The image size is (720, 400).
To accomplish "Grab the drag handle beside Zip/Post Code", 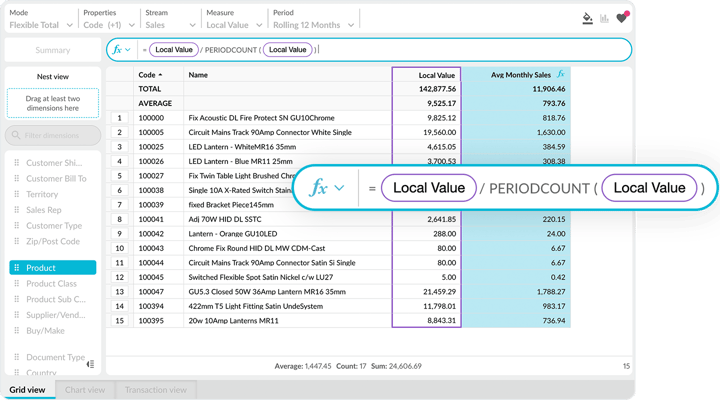I will pyautogui.click(x=17, y=241).
